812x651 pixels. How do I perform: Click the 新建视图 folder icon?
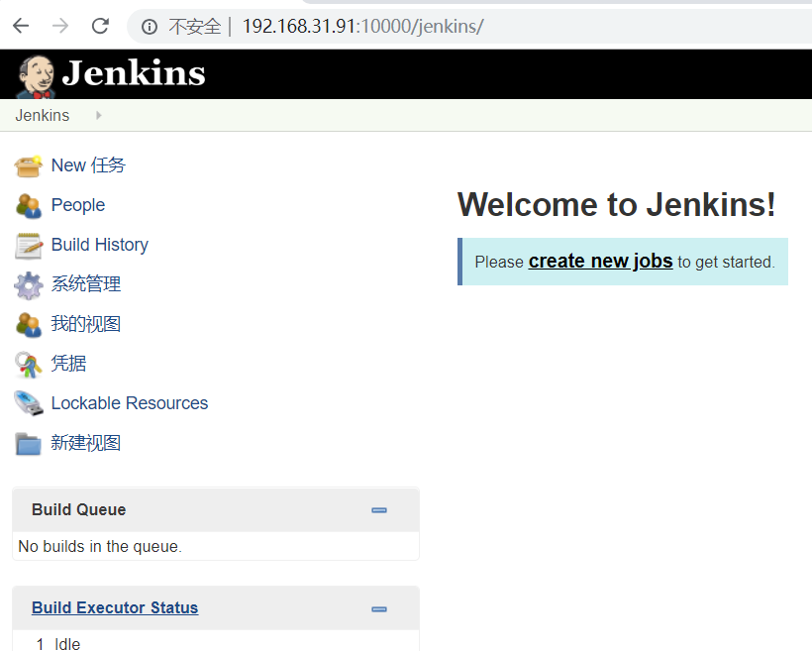29,444
